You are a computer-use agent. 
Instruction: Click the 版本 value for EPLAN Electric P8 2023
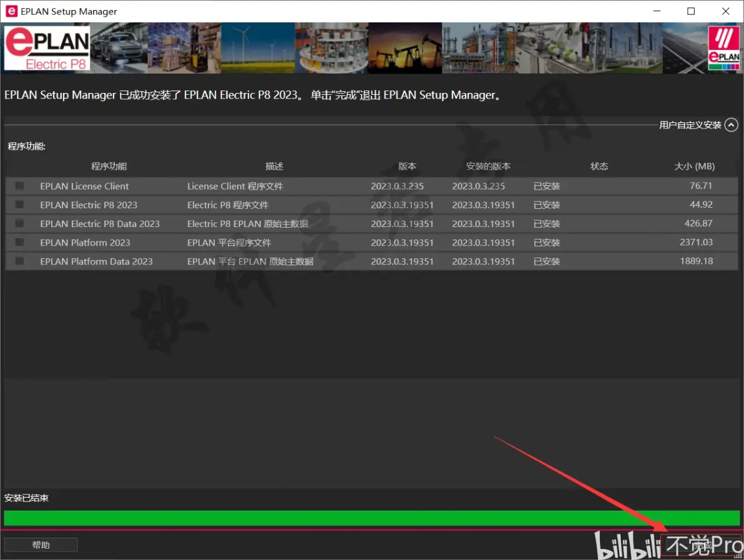click(403, 205)
